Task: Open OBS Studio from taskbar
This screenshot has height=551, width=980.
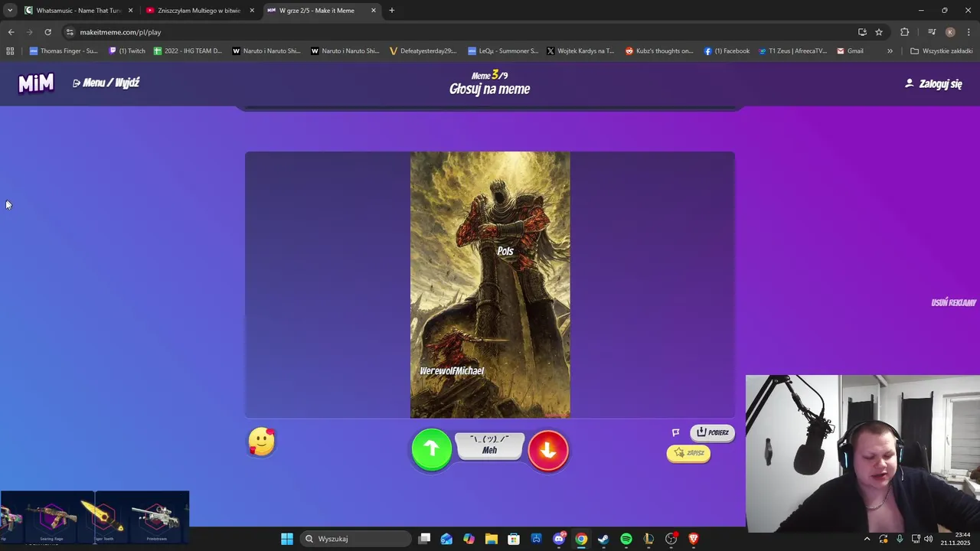Action: pyautogui.click(x=671, y=539)
